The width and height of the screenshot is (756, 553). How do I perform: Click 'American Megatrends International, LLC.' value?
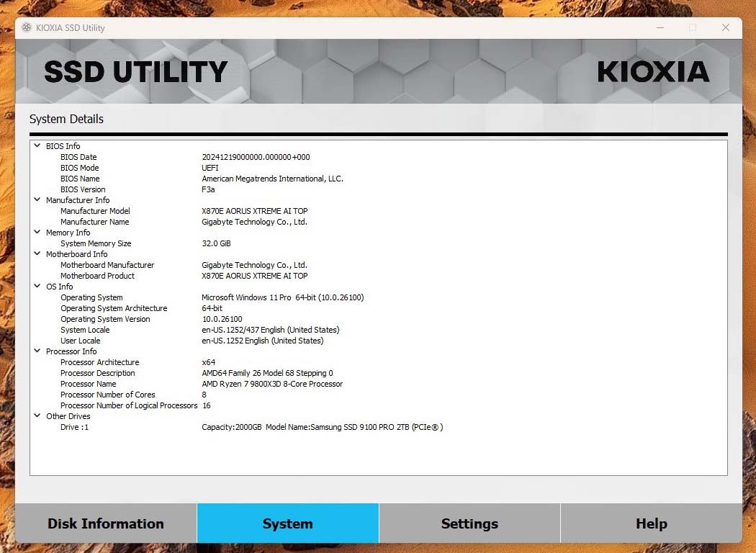272,179
